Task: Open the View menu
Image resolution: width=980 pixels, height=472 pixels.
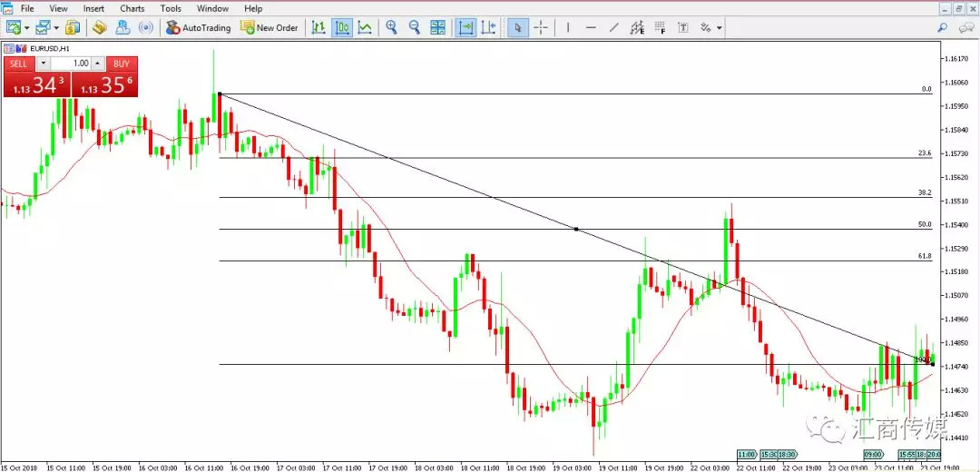Action: coord(58,9)
